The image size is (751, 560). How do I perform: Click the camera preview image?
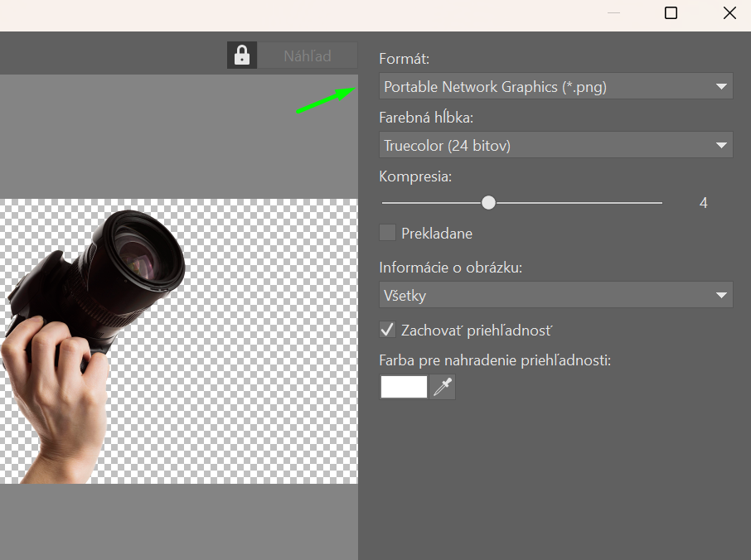(x=179, y=341)
